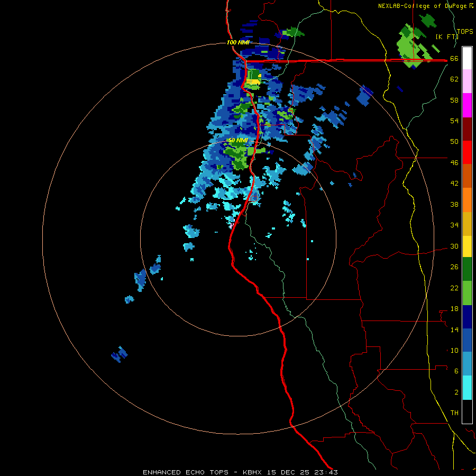Image resolution: width=476 pixels, height=476 pixels.
Task: Click the 'K FT' units label
Action: click(447, 36)
